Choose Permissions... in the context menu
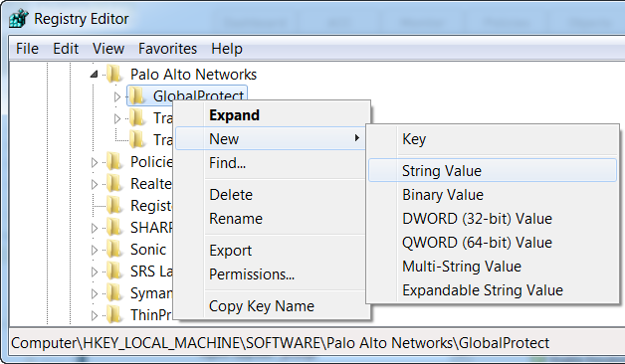 click(x=271, y=274)
